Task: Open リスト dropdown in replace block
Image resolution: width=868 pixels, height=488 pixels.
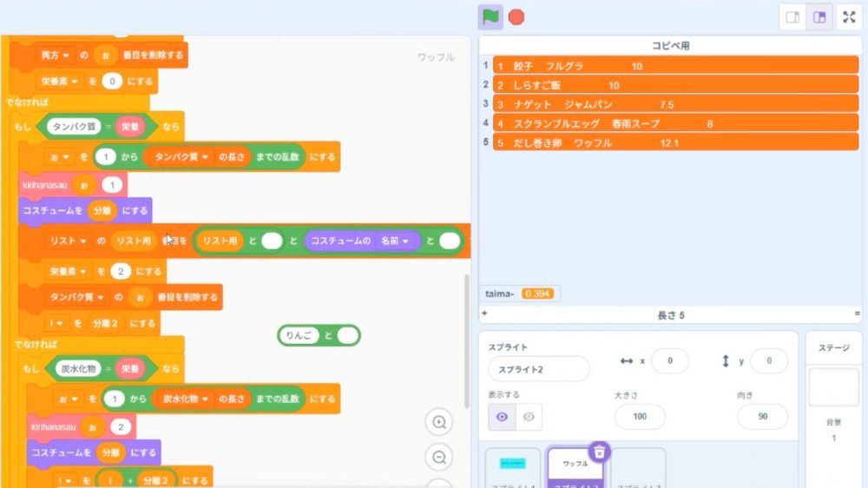Action: pyautogui.click(x=68, y=241)
